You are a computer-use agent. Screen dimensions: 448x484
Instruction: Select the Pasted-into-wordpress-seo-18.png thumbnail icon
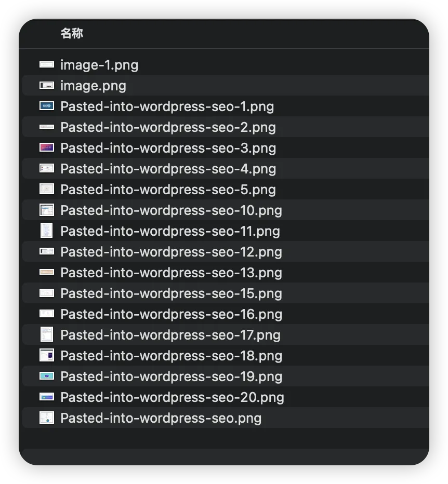point(47,355)
